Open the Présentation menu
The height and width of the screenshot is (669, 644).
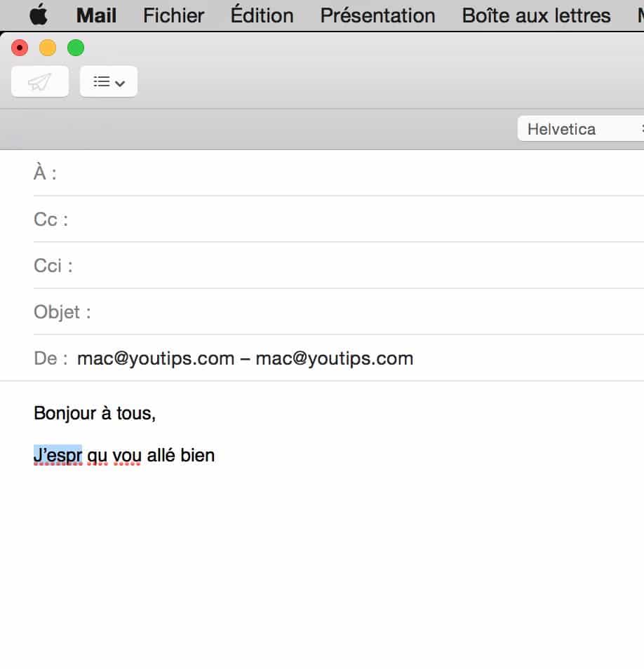377,16
